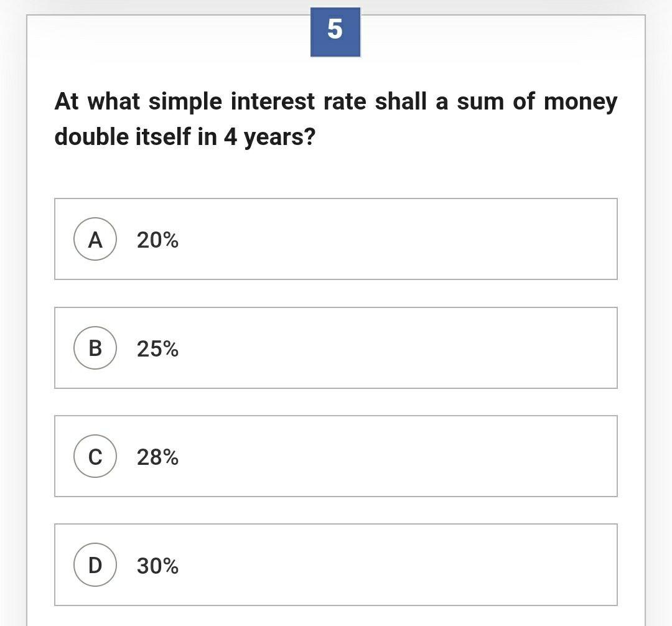
Task: Choose the answer 28%
Action: pos(336,456)
